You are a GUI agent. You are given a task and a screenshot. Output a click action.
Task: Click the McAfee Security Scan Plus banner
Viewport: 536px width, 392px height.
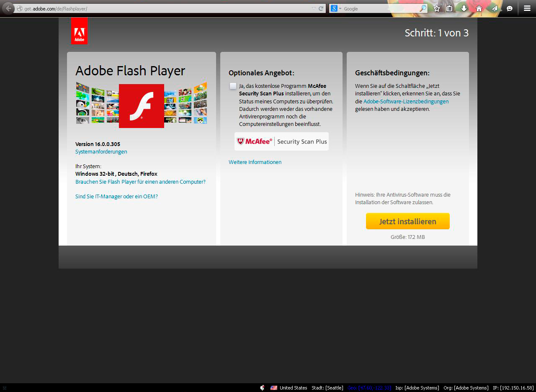281,141
